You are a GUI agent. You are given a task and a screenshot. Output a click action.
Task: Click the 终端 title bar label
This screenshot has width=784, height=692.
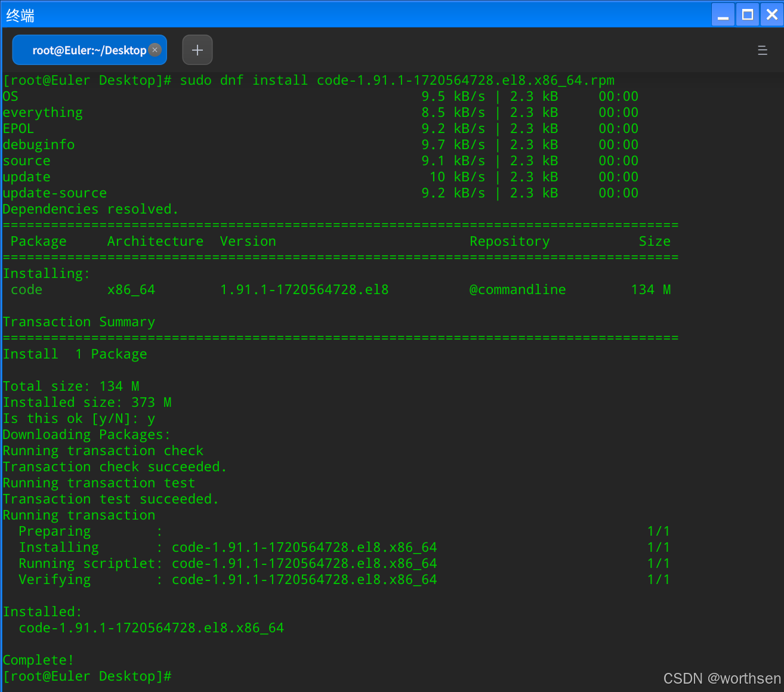pyautogui.click(x=20, y=14)
